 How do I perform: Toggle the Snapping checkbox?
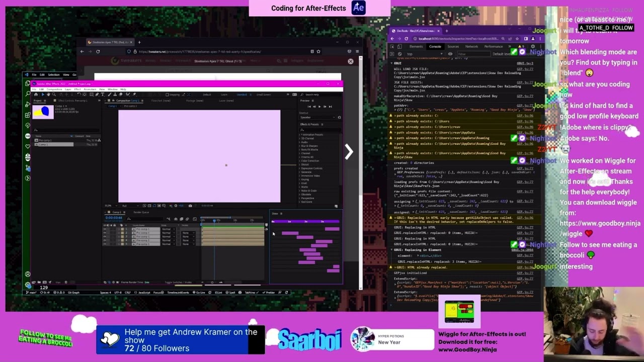tap(167, 95)
